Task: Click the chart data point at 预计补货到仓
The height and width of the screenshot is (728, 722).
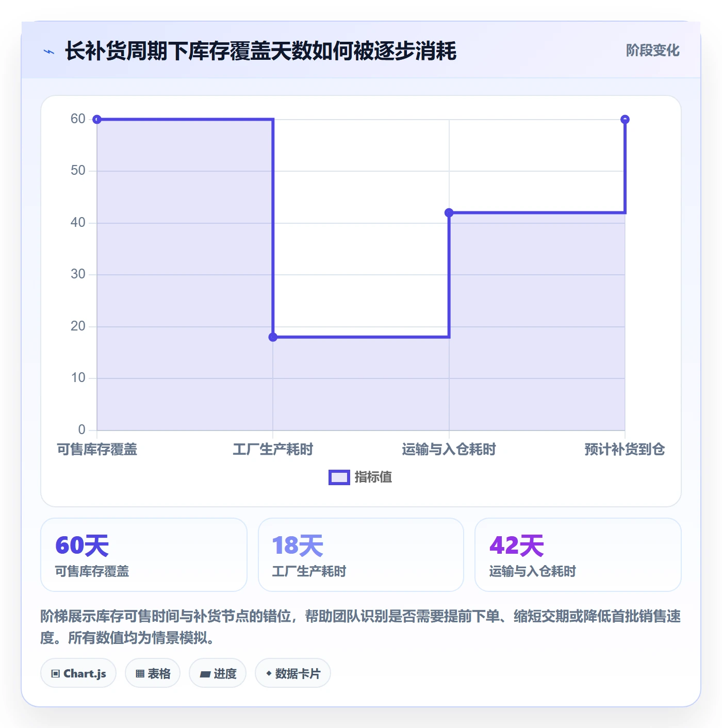Action: (x=625, y=120)
